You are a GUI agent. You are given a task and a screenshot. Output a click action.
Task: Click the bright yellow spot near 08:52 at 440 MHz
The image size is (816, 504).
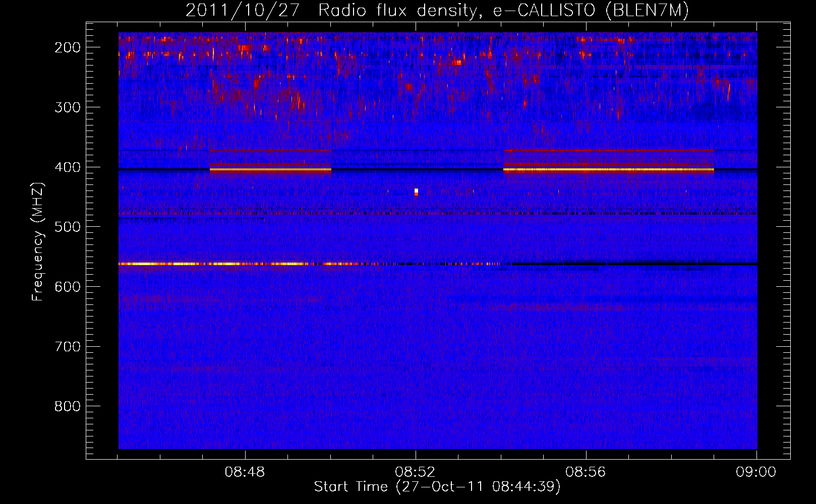[x=416, y=192]
